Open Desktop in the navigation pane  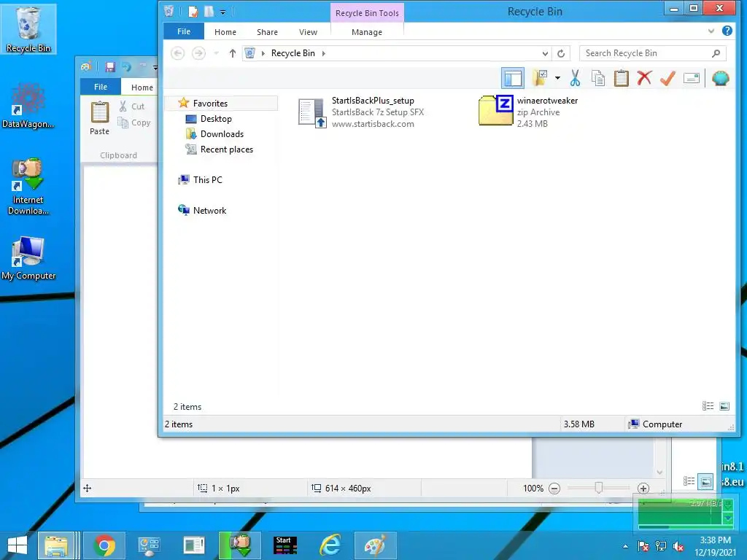[216, 119]
